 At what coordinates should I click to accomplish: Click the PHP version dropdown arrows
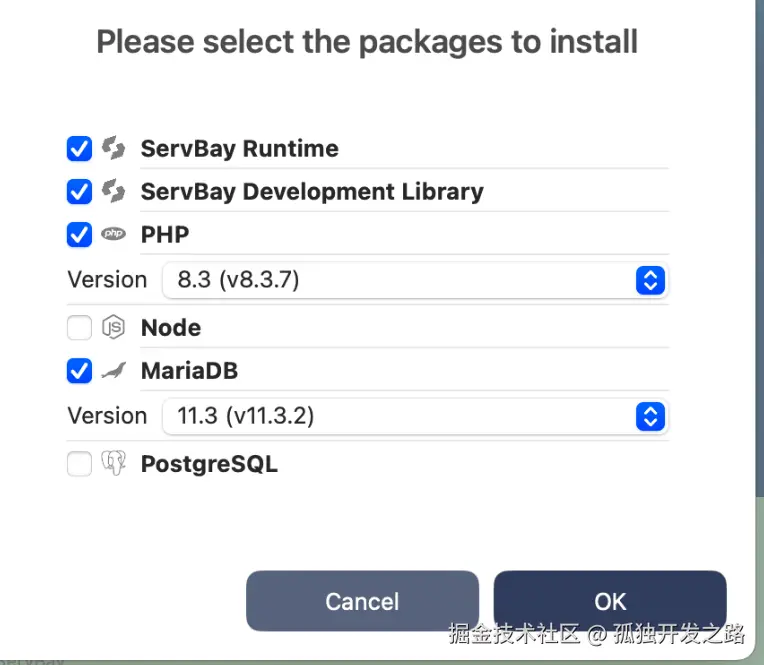coord(650,280)
